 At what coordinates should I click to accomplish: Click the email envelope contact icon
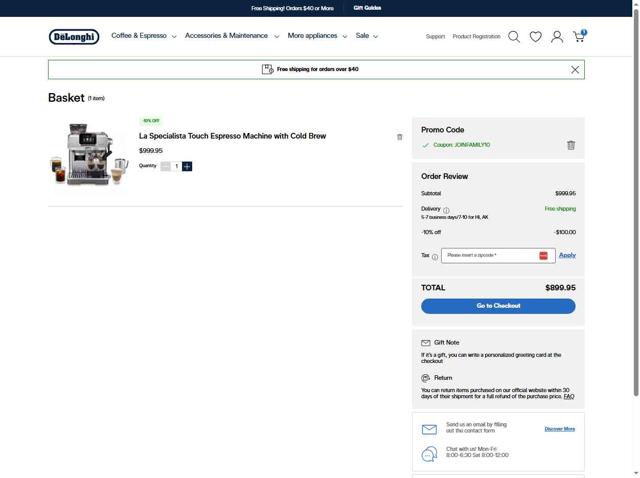(x=429, y=429)
